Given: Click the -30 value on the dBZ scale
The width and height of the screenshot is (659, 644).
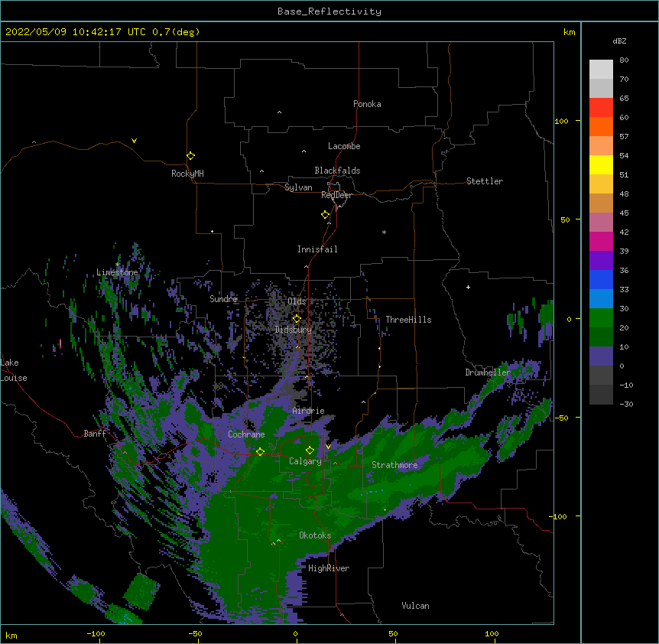Looking at the screenshot, I should pyautogui.click(x=626, y=404).
